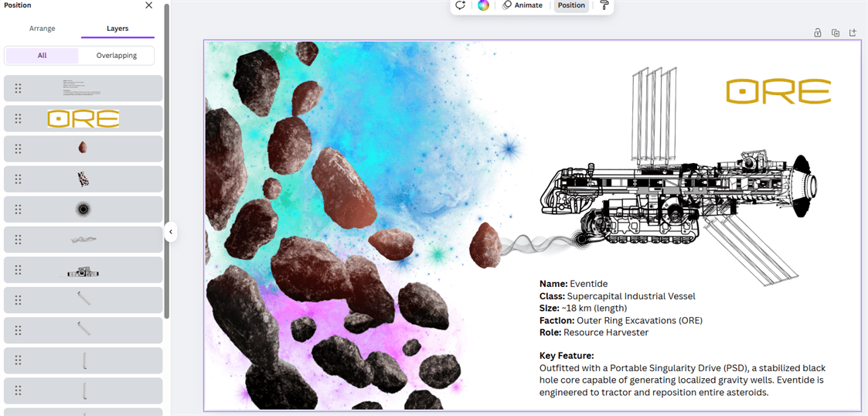
Task: Lock the page with padlock icon
Action: click(x=818, y=32)
